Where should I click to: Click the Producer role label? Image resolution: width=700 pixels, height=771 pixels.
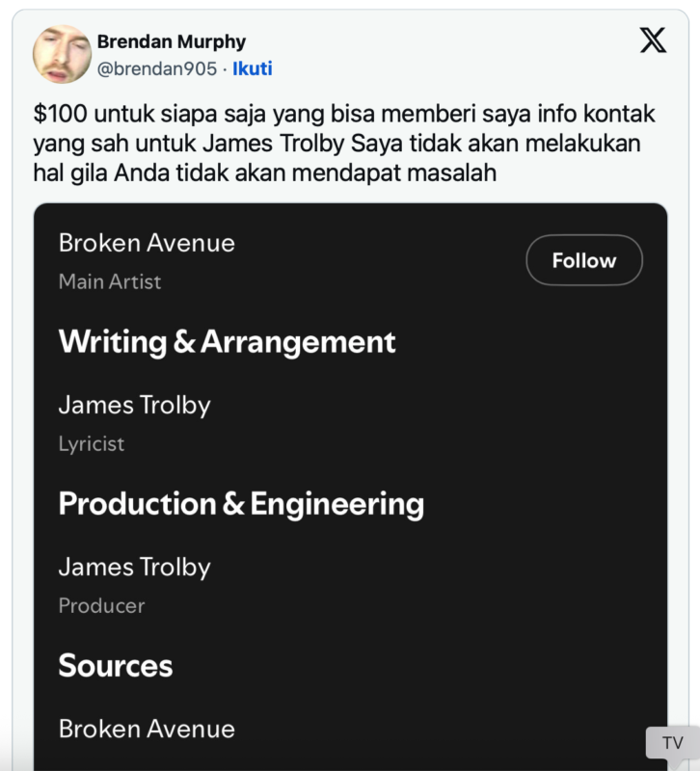(x=101, y=605)
